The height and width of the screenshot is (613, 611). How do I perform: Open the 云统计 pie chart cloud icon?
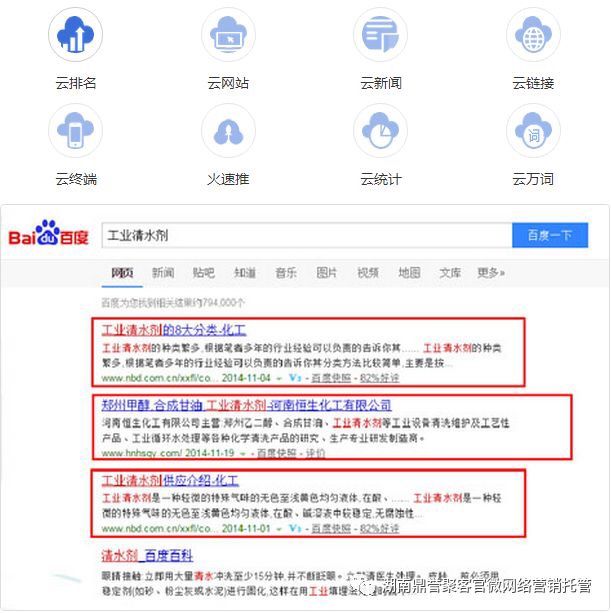[380, 131]
